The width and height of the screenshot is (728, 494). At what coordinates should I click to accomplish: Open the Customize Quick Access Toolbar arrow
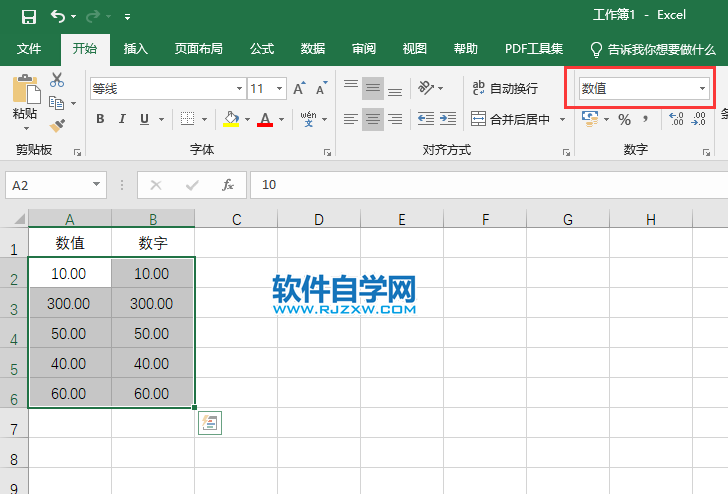[x=127, y=17]
